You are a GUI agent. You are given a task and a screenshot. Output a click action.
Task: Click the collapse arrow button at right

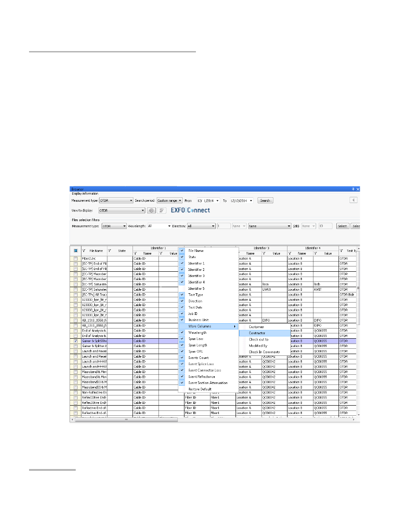click(x=354, y=200)
